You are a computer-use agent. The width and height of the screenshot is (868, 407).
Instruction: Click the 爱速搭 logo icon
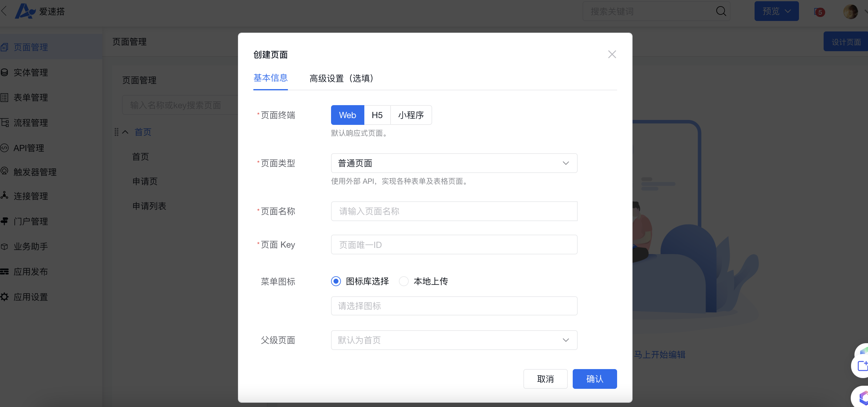25,11
